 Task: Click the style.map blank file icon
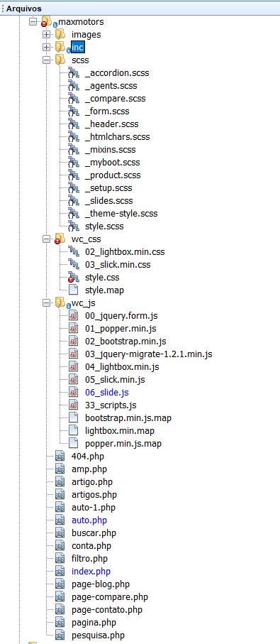[74, 290]
